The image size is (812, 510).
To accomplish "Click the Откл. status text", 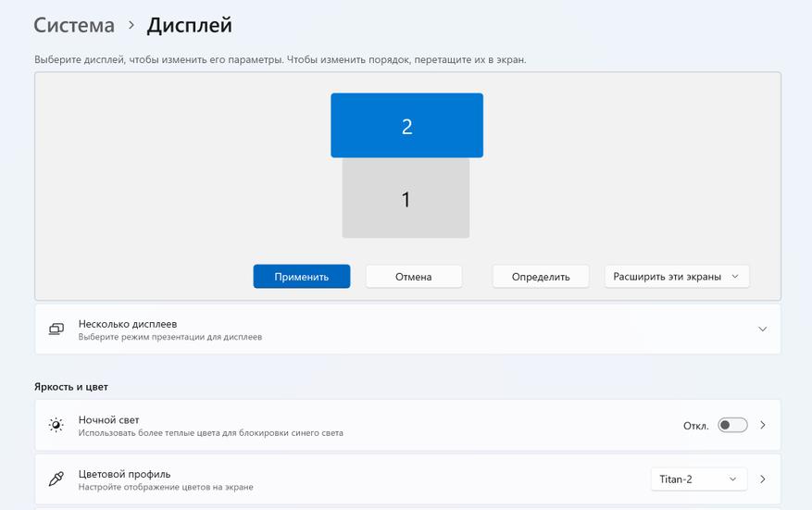I will pyautogui.click(x=696, y=426).
